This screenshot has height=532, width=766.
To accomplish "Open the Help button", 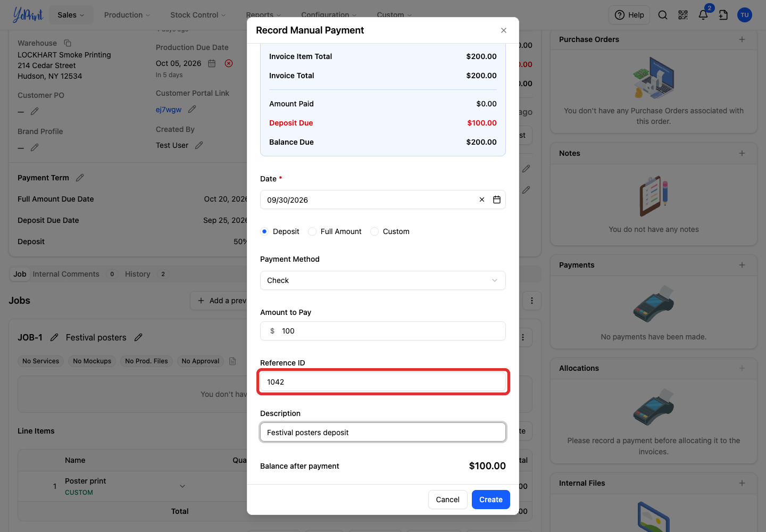I will (x=629, y=15).
